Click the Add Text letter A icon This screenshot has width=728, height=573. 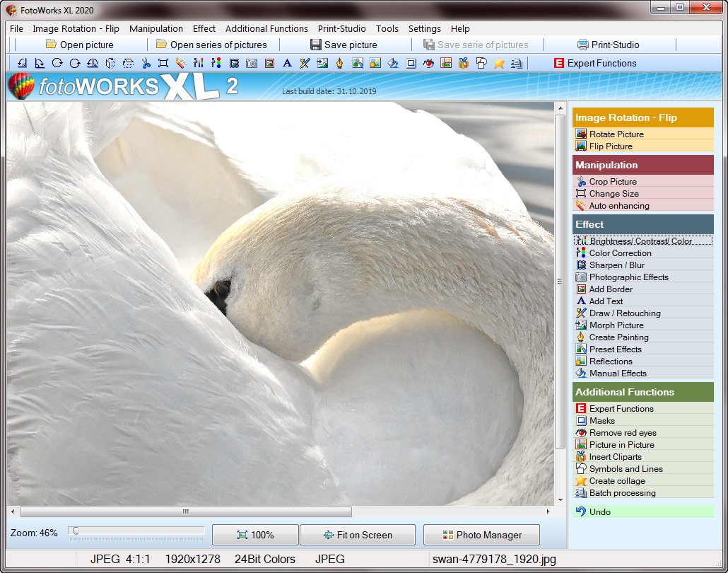[288, 63]
